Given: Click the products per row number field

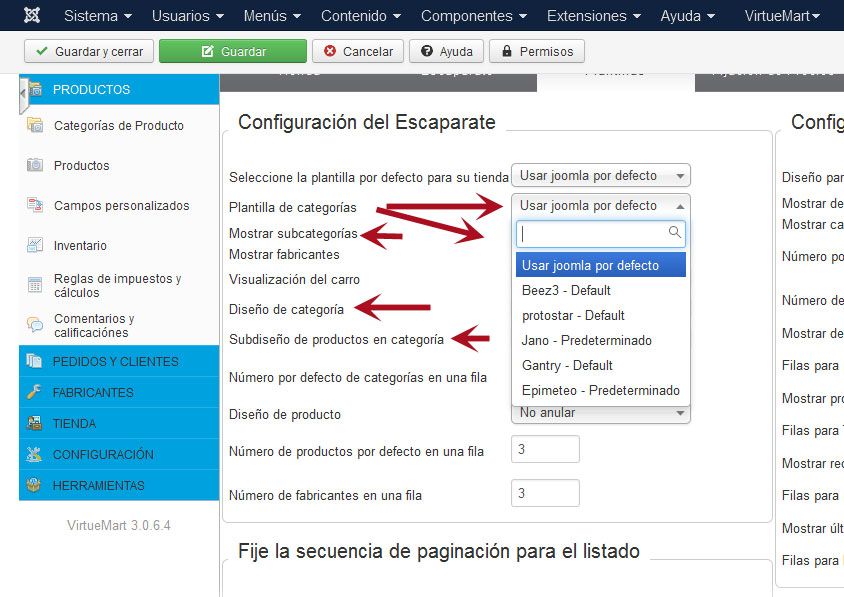Looking at the screenshot, I should (x=545, y=449).
